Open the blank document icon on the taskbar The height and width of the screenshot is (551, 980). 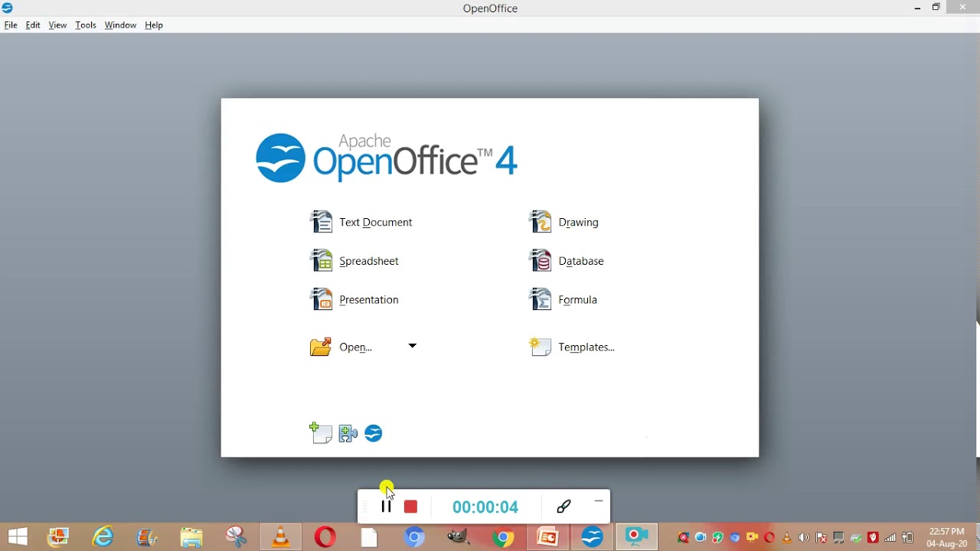click(370, 538)
